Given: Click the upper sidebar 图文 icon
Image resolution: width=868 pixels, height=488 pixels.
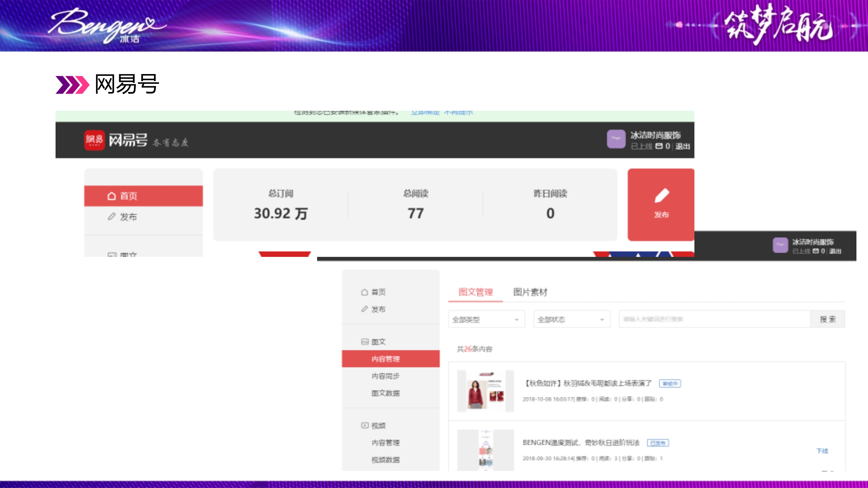Looking at the screenshot, I should (x=112, y=255).
